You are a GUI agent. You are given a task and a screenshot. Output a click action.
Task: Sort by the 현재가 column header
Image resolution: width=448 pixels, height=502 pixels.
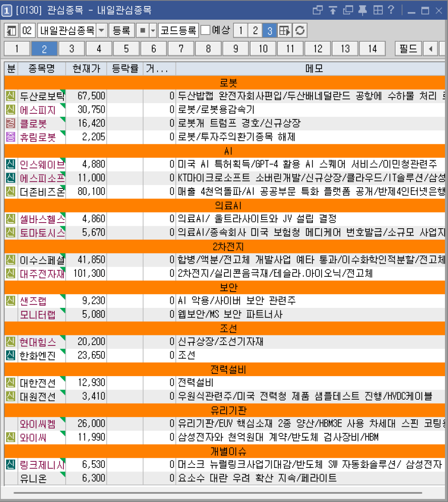coord(86,69)
